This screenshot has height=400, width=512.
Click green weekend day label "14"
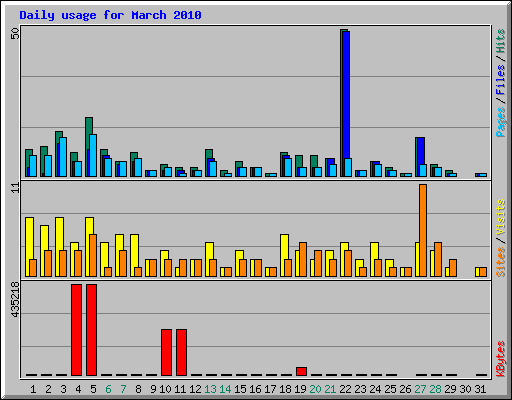tap(225, 389)
